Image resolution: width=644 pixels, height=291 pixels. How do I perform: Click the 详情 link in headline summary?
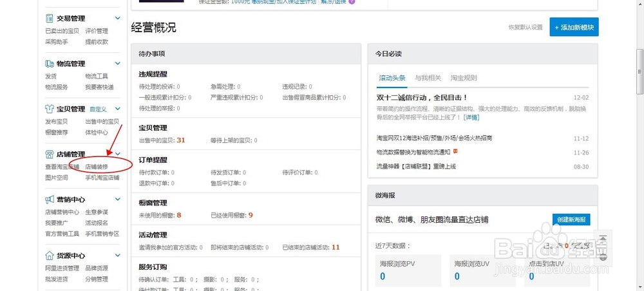click(471, 117)
